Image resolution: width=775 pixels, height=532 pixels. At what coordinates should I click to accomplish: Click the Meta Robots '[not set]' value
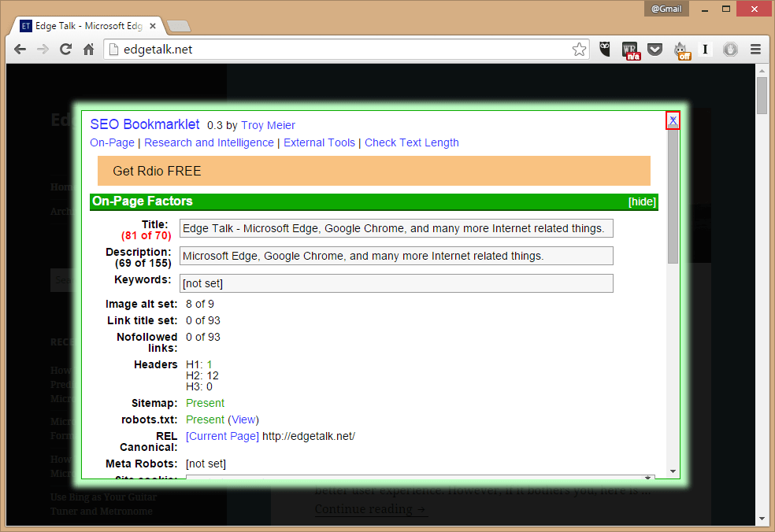coord(206,464)
